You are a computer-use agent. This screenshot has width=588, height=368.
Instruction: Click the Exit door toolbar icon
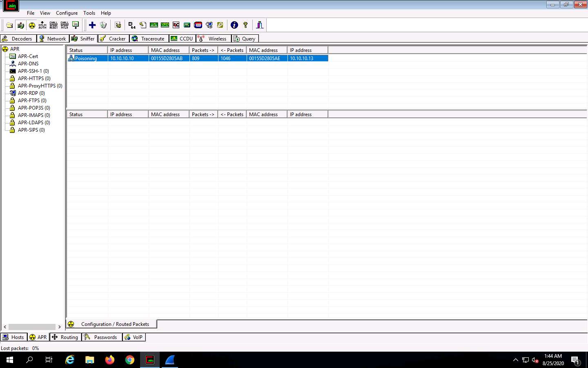pos(260,25)
